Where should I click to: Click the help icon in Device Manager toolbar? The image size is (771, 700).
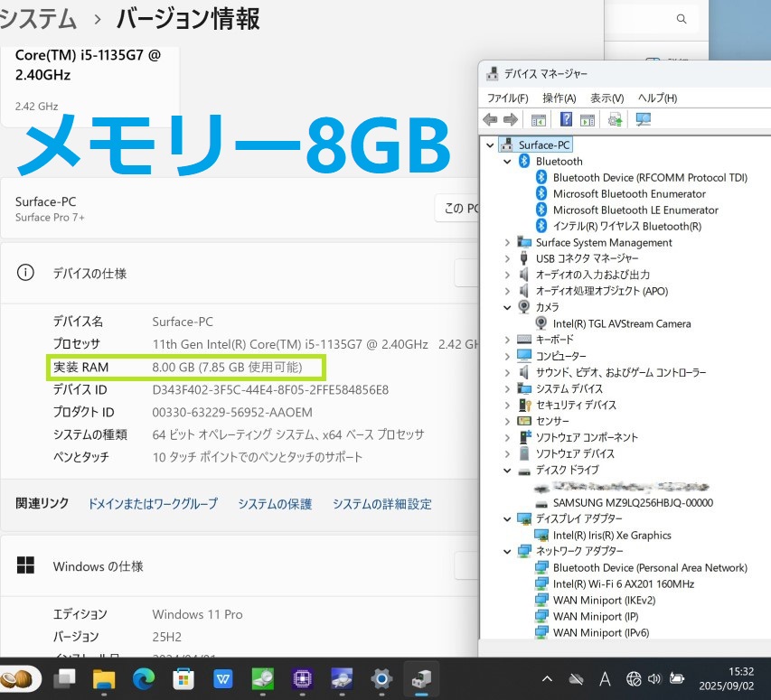[x=567, y=119]
